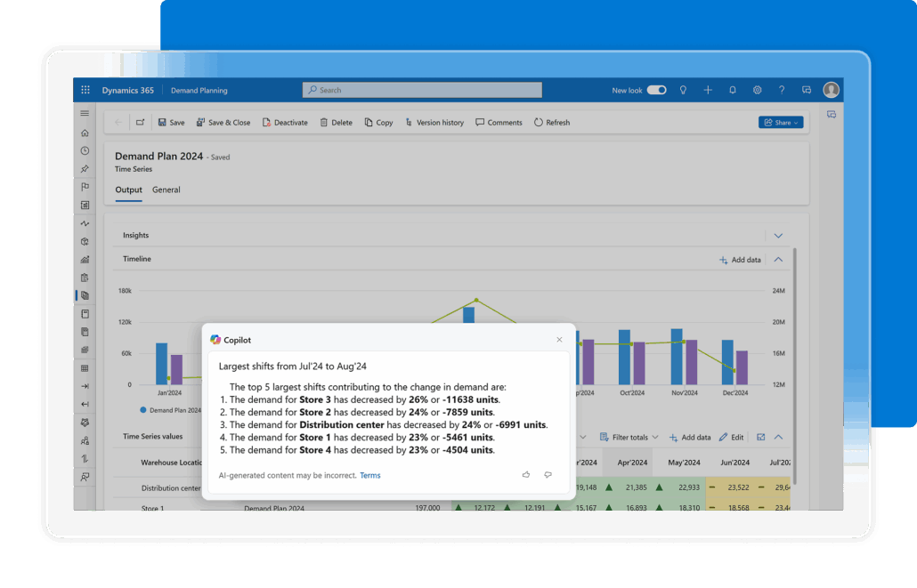
Task: Collapse the Timeline section chevron
Action: [778, 260]
